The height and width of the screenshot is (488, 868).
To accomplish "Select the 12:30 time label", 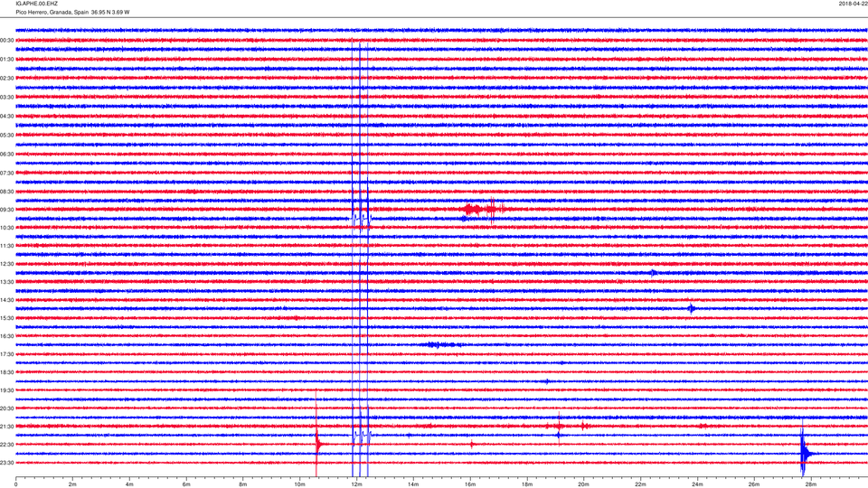I will 7,264.
